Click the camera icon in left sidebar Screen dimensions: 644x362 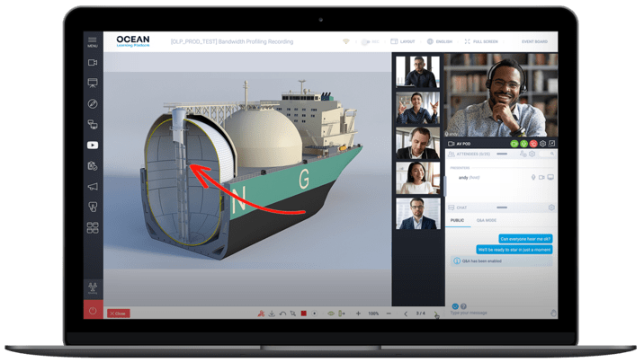93,63
